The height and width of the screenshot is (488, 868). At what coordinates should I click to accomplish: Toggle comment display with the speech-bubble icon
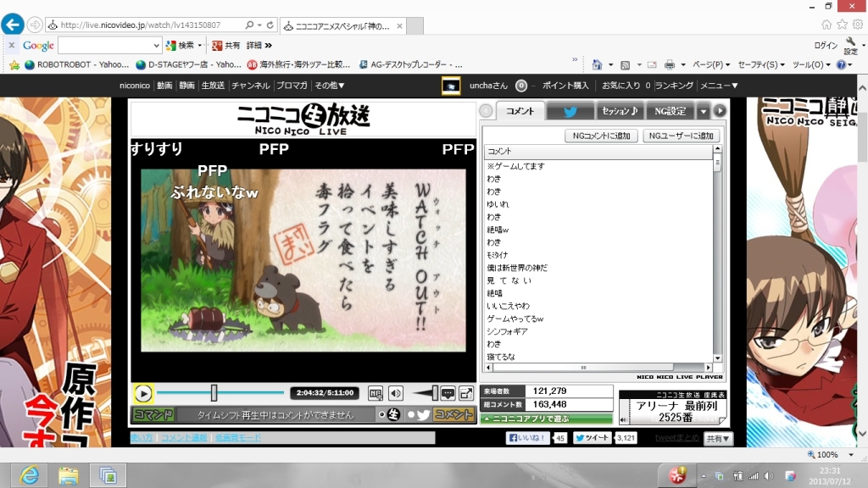[x=448, y=393]
